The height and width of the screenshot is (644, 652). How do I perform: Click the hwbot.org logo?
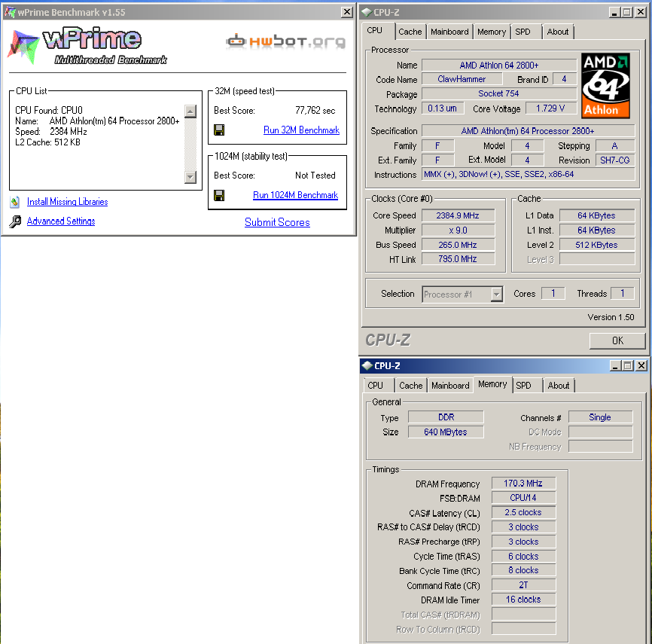(x=285, y=41)
